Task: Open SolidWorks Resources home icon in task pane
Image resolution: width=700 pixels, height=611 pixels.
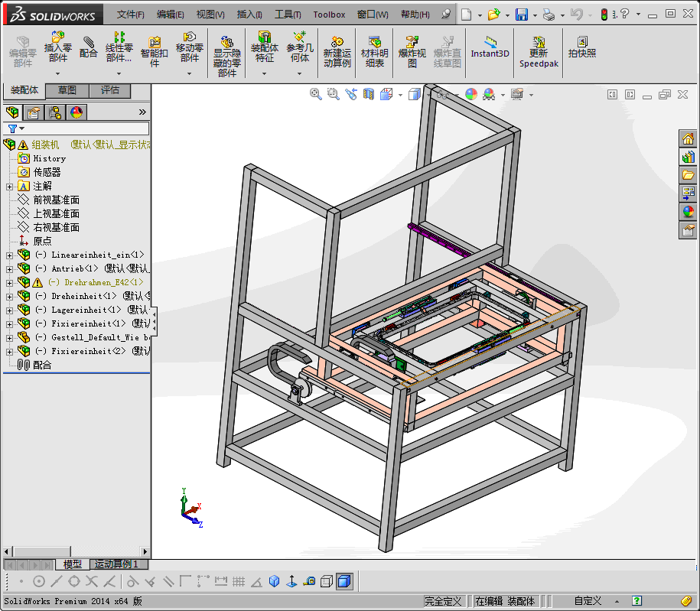Action: (x=688, y=139)
